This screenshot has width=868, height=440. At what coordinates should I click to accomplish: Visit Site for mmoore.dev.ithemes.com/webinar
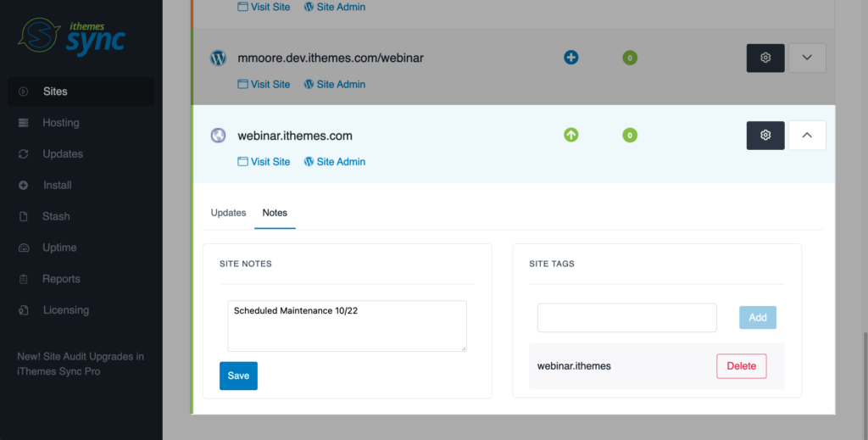click(x=264, y=84)
